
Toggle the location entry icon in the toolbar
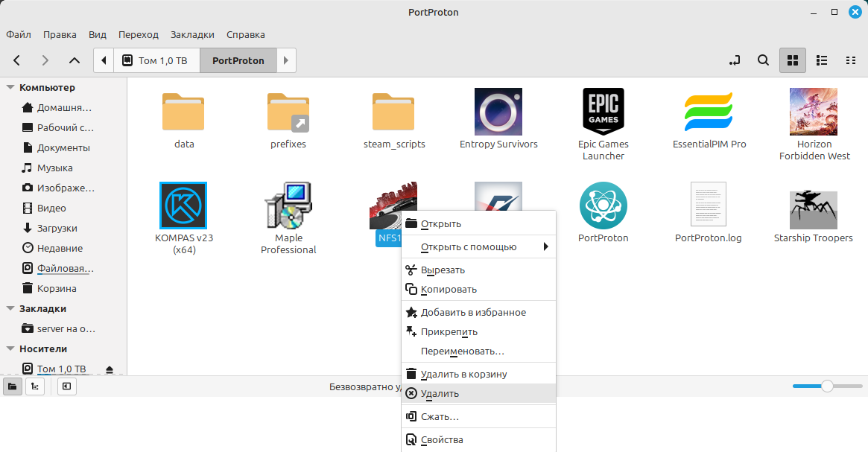pyautogui.click(x=735, y=60)
